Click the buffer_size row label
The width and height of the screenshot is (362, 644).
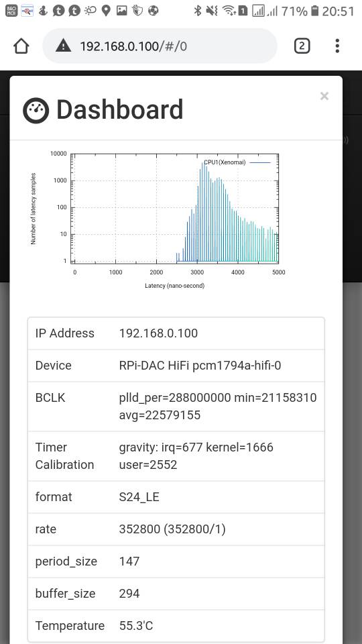click(x=65, y=594)
